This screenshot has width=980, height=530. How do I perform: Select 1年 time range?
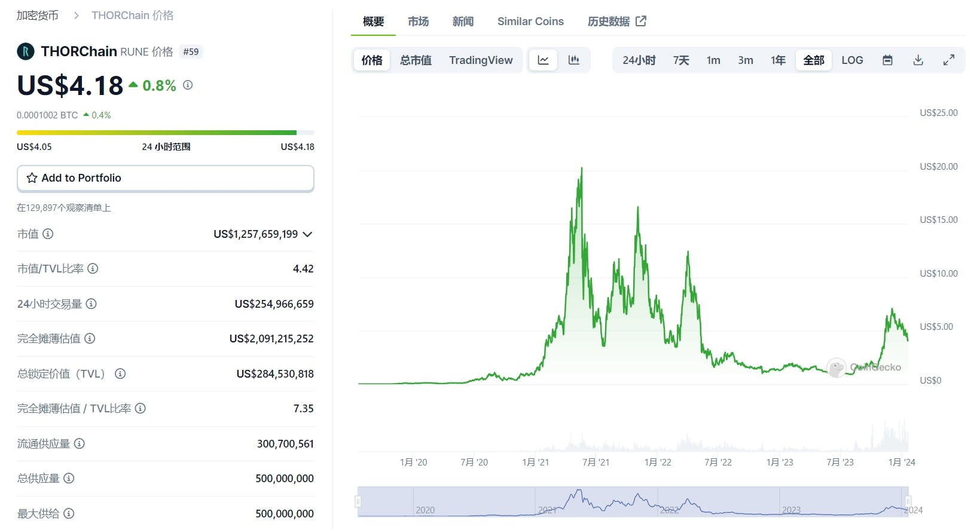click(x=777, y=60)
